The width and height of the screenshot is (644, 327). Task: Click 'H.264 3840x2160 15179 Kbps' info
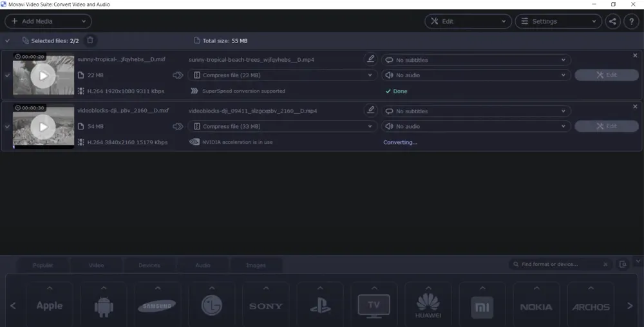tap(128, 142)
